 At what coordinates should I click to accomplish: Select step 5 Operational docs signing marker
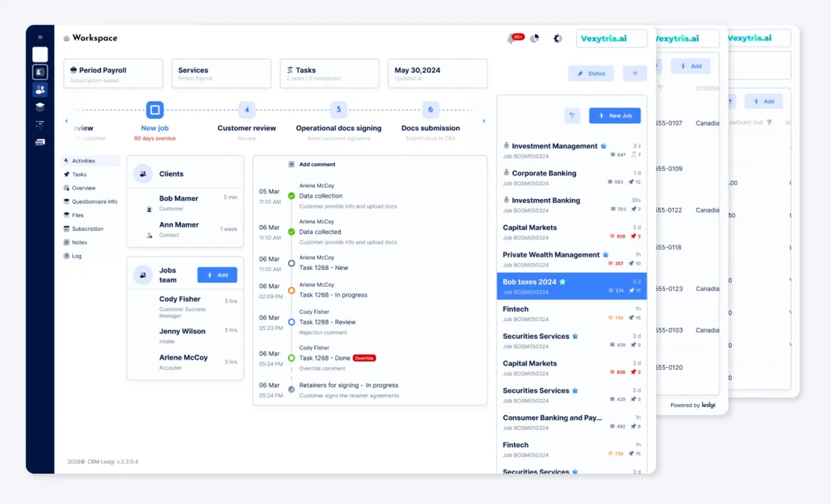click(x=338, y=109)
